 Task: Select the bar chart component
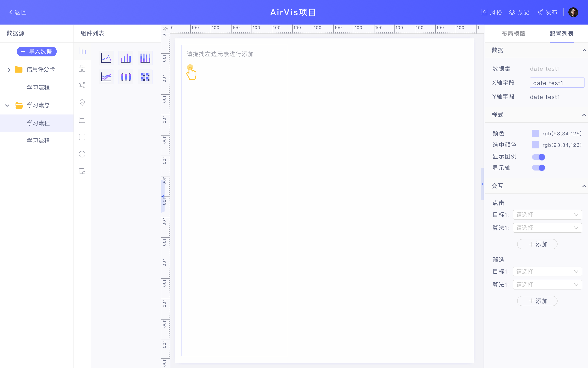pyautogui.click(x=126, y=58)
